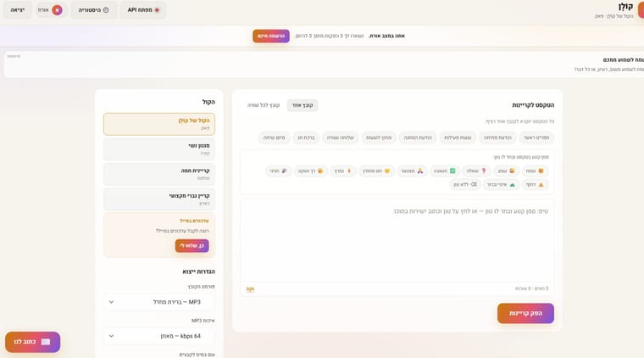Click the 'yes, send me' email updates button
Image resolution: width=644 pixels, height=358 pixels.
[192, 246]
